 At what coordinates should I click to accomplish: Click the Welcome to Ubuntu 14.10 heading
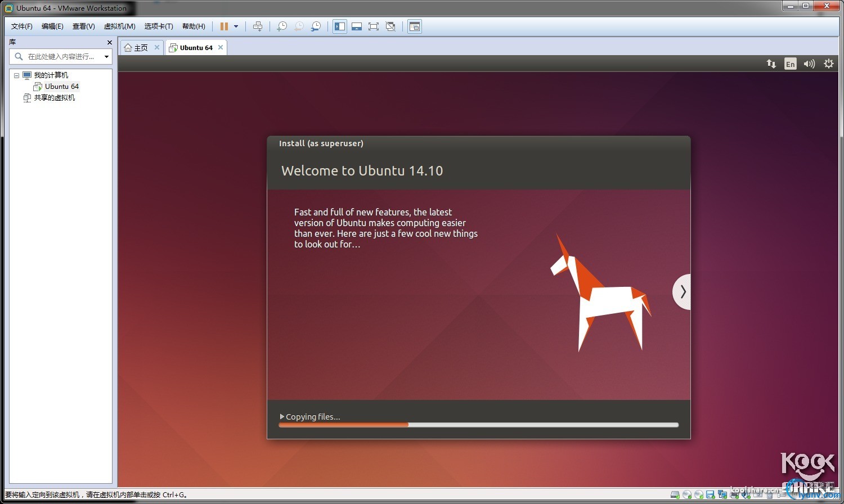[x=362, y=171]
